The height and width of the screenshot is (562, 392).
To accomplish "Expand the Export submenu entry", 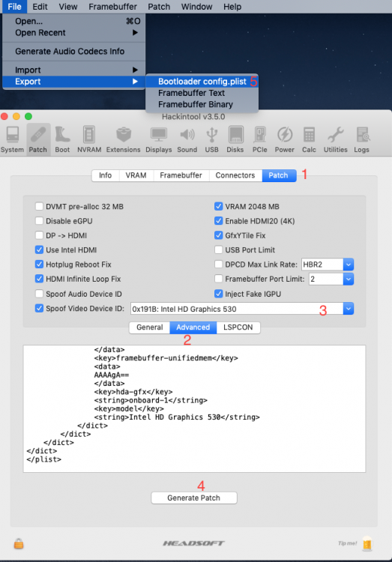I will pos(74,82).
